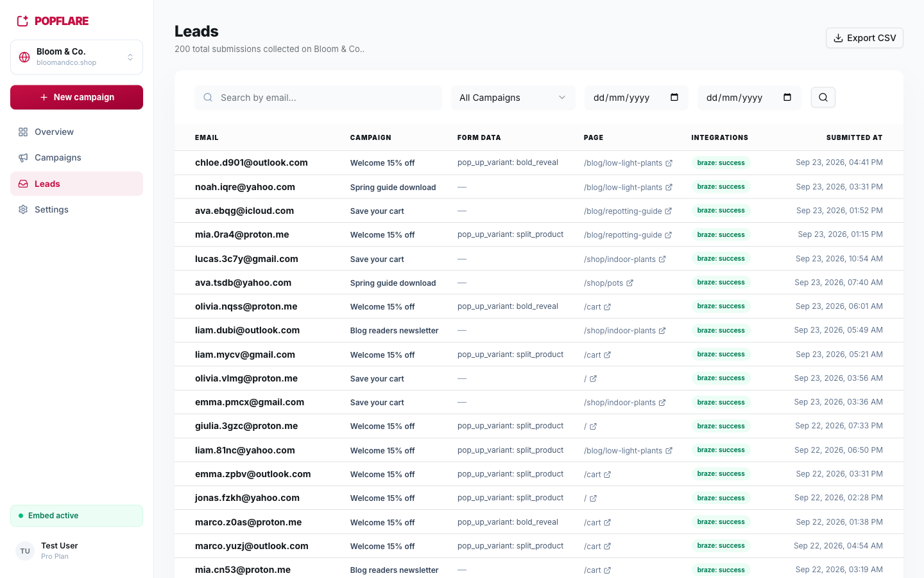Viewport: 924px width, 578px height.
Task: Open external link for liam.dubi page
Action: (x=662, y=331)
